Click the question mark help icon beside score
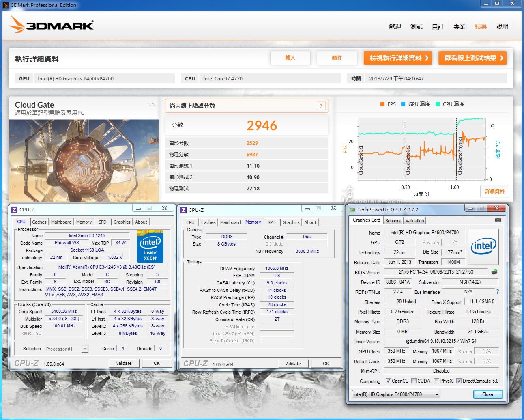Image resolution: width=524 pixels, height=420 pixels. pos(321,106)
